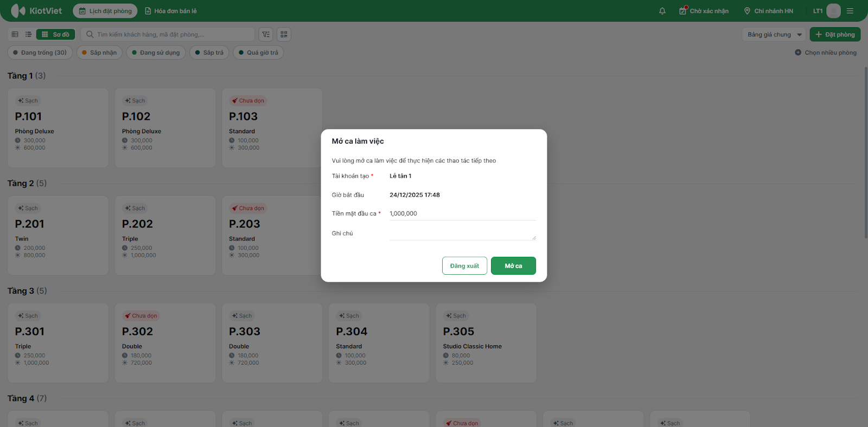This screenshot has width=868, height=427.
Task: Click the KiotViet logo
Action: pos(36,11)
